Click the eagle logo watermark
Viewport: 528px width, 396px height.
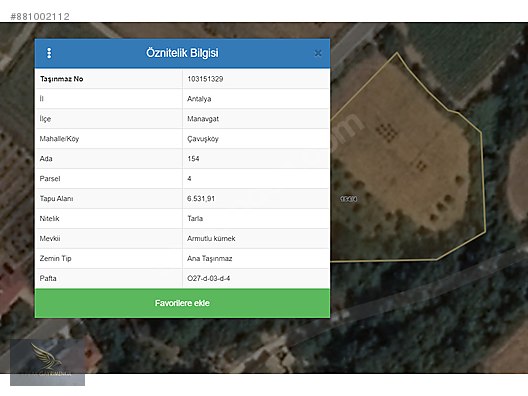(x=47, y=362)
